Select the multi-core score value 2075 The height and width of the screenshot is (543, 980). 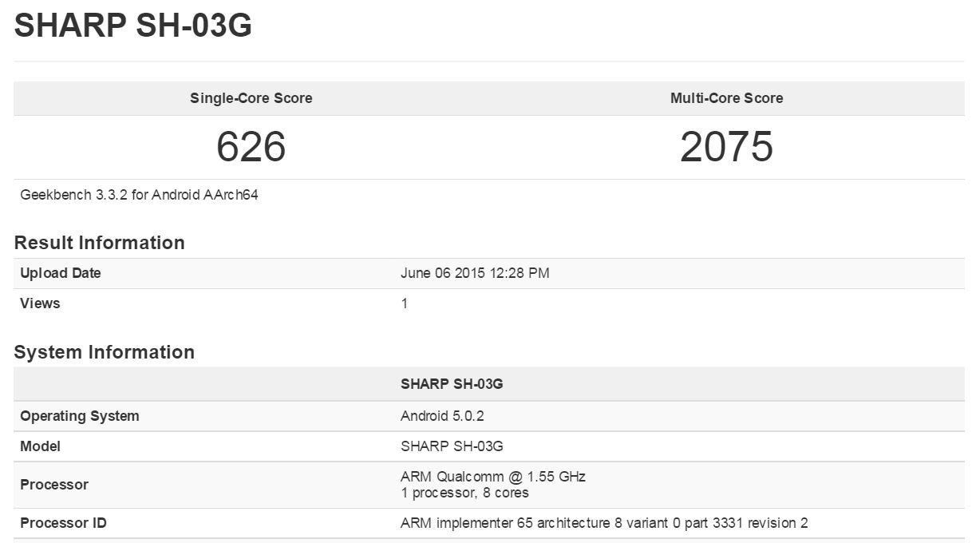[726, 147]
